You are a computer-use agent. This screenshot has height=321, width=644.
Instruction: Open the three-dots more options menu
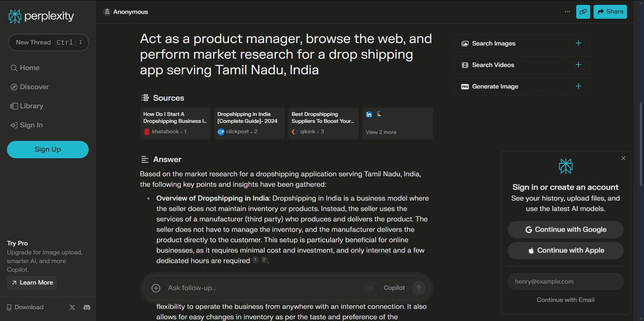pos(568,12)
